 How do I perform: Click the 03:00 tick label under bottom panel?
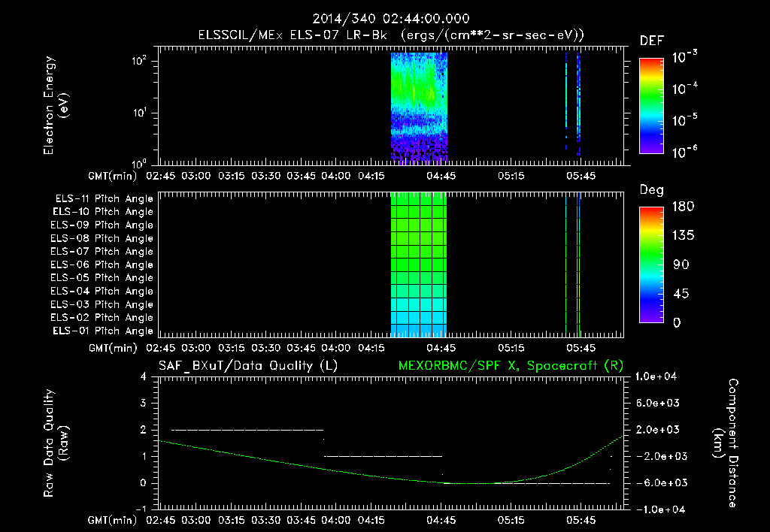[x=196, y=520]
